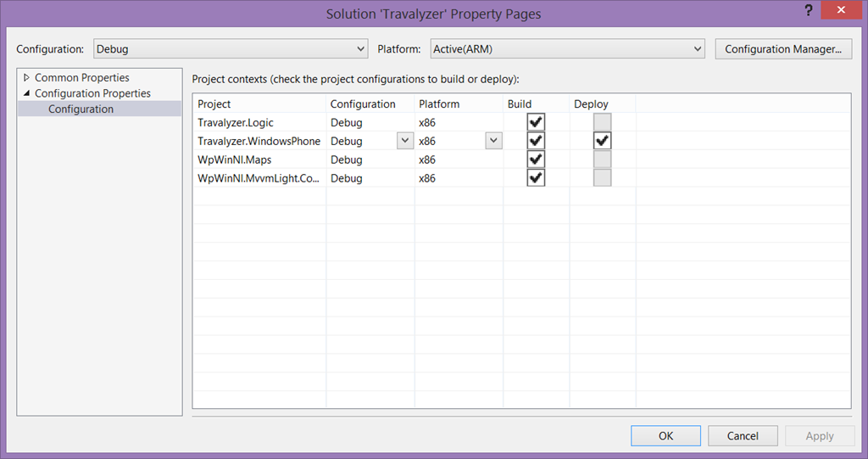Toggle Build checkbox for WpWinNl.Maps
The image size is (868, 459).
[x=536, y=160]
